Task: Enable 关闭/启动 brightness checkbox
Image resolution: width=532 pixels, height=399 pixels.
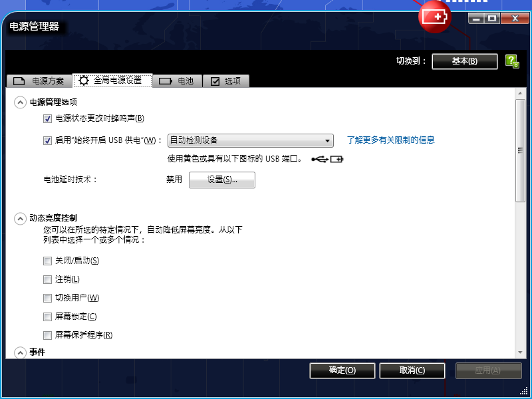Action: (47, 261)
